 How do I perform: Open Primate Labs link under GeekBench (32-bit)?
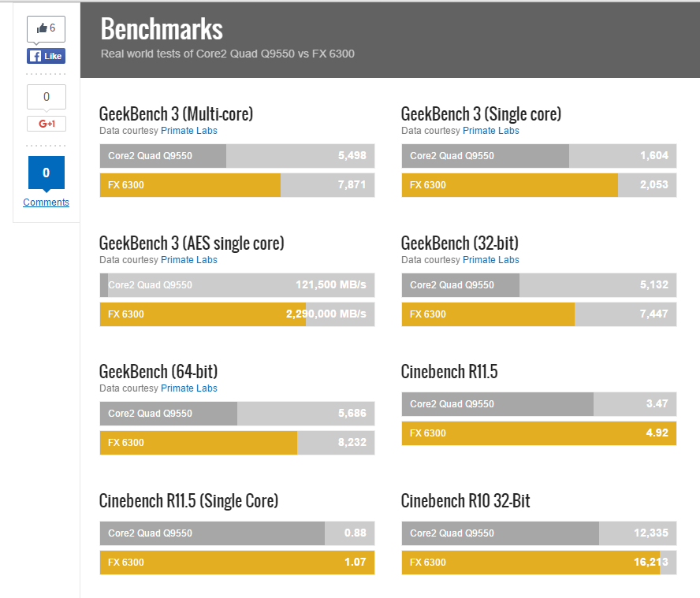coord(490,260)
